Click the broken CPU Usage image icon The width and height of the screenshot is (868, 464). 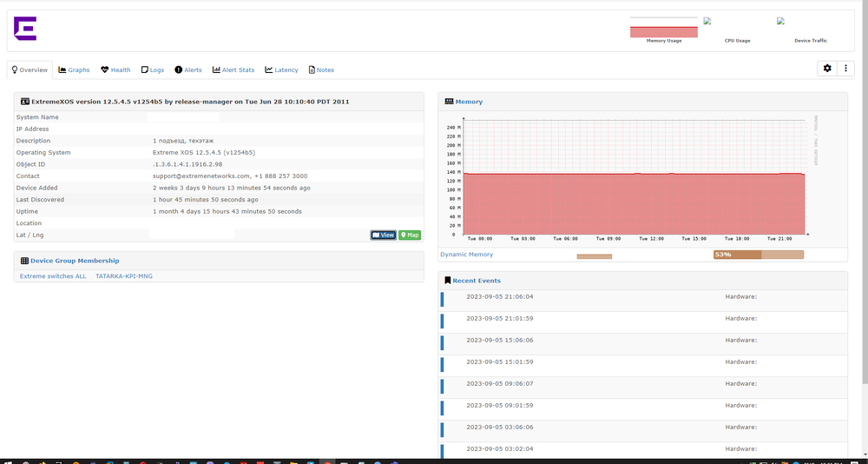[707, 21]
